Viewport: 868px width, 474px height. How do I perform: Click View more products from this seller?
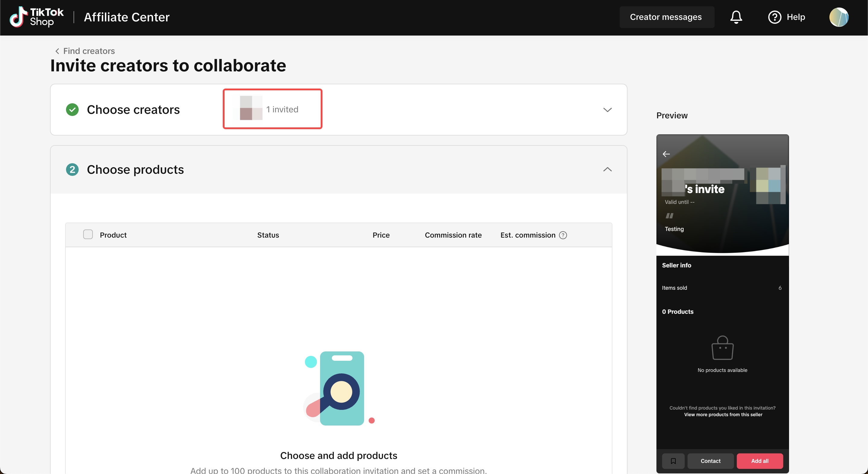(x=723, y=414)
